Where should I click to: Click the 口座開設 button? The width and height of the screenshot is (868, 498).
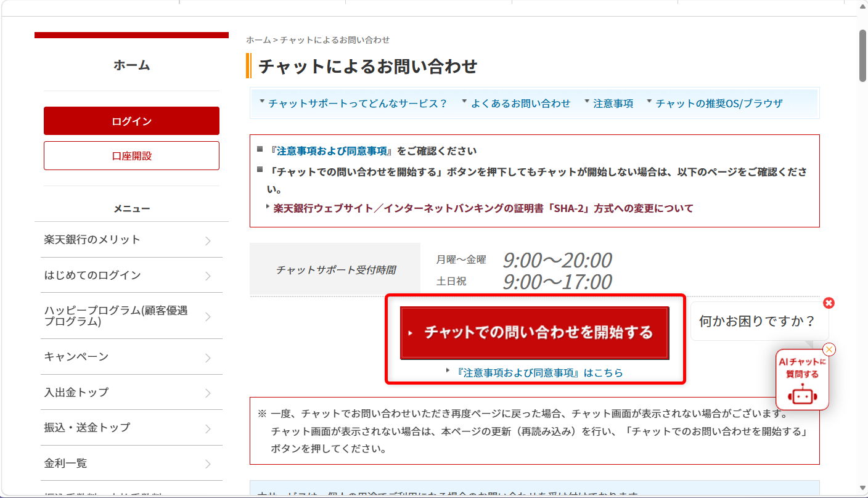(x=131, y=156)
